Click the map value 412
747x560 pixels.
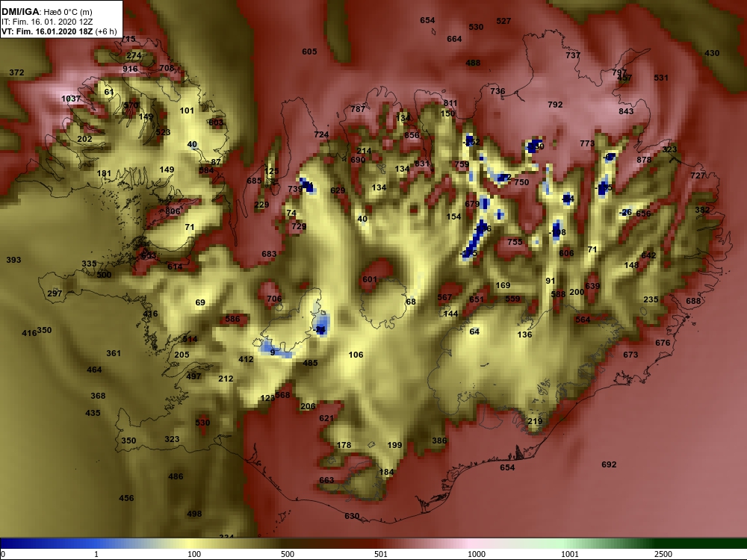tap(246, 360)
